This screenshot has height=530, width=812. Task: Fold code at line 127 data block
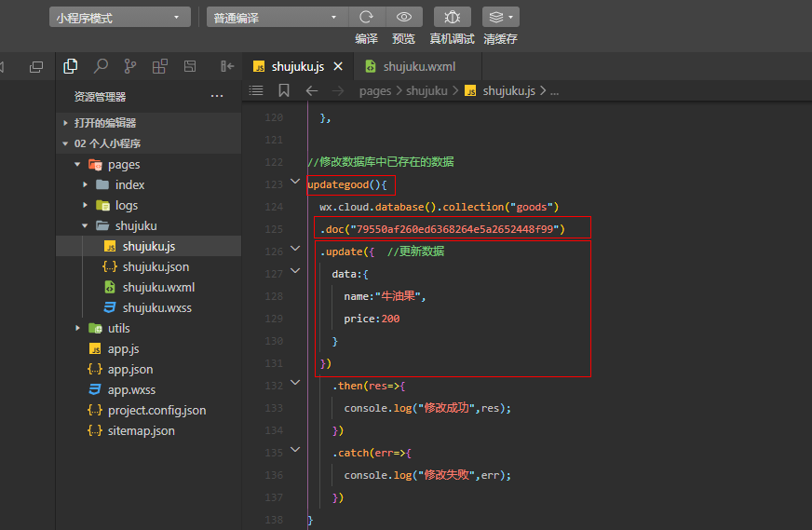295,270
